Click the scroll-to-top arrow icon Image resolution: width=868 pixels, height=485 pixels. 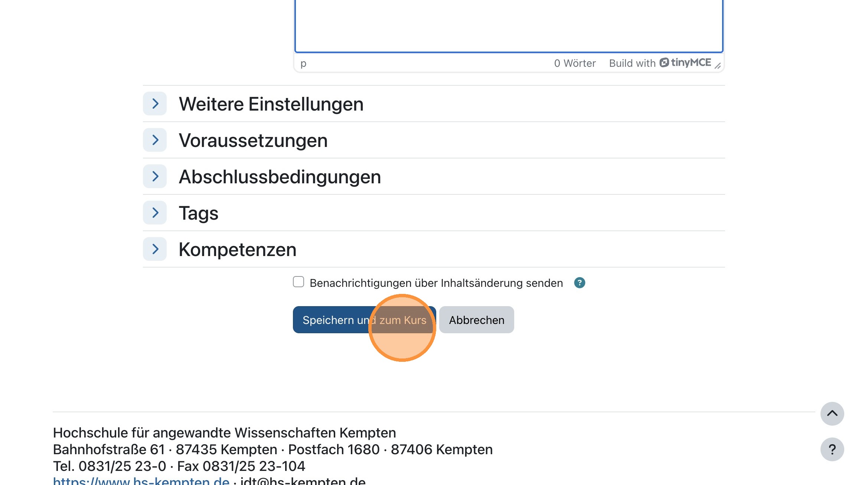tap(832, 414)
